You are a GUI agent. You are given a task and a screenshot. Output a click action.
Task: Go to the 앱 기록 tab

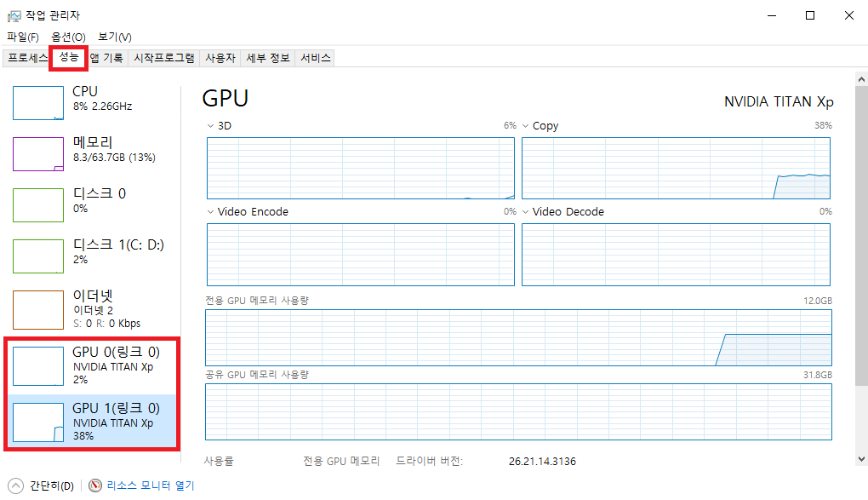[106, 58]
